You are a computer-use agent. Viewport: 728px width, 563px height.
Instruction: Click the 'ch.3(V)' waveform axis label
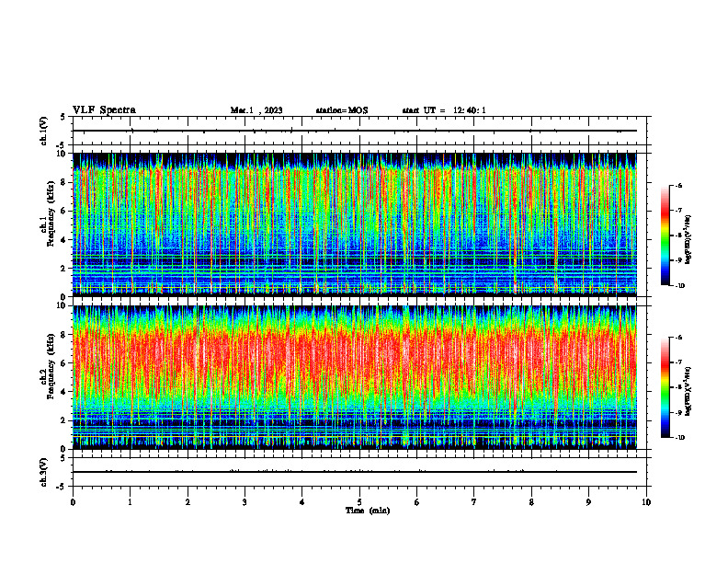pyautogui.click(x=44, y=472)
